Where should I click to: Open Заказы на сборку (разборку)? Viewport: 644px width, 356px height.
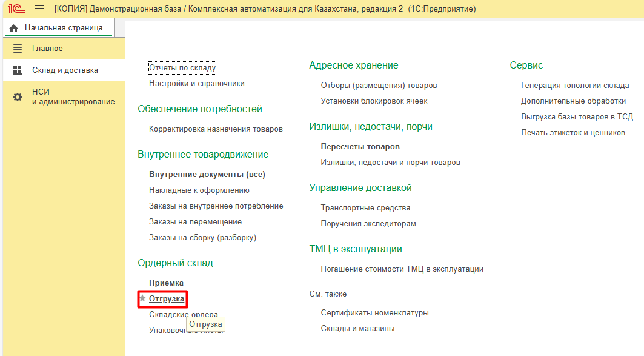pos(202,238)
